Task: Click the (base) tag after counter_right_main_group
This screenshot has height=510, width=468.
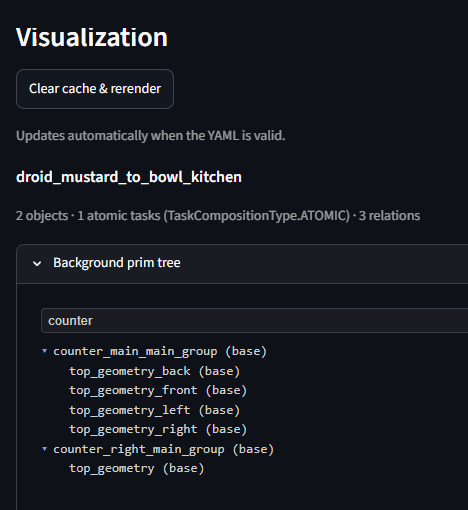Action: pyautogui.click(x=253, y=449)
